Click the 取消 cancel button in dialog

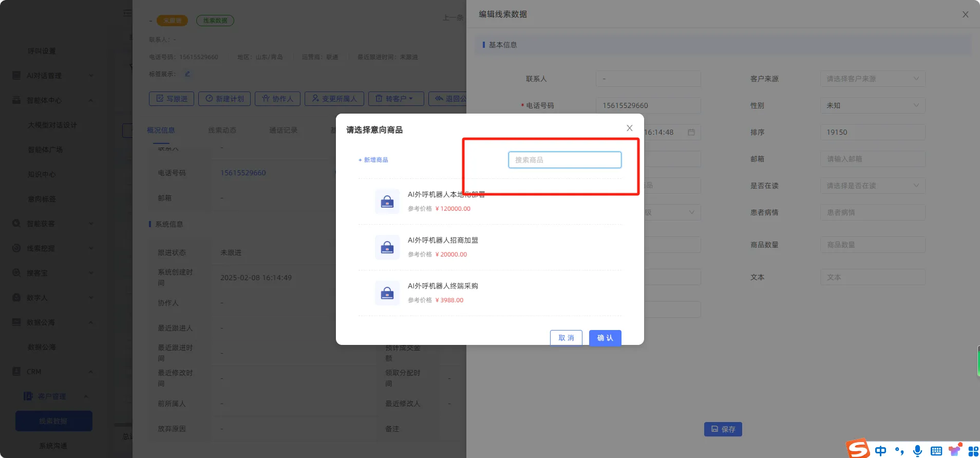click(x=566, y=338)
